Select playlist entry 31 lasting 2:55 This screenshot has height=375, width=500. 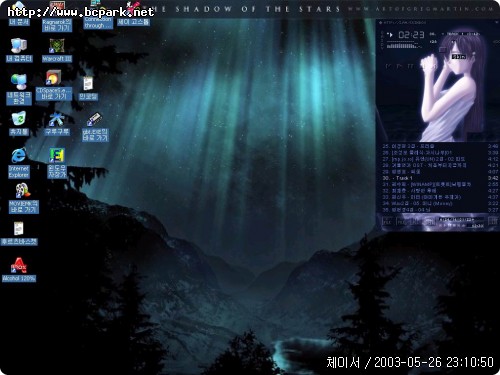[x=440, y=184]
